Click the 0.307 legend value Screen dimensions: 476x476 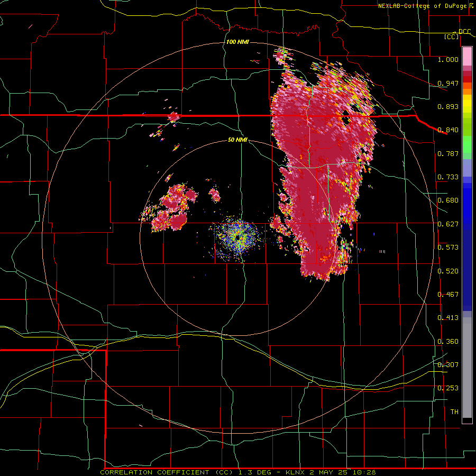click(x=448, y=365)
